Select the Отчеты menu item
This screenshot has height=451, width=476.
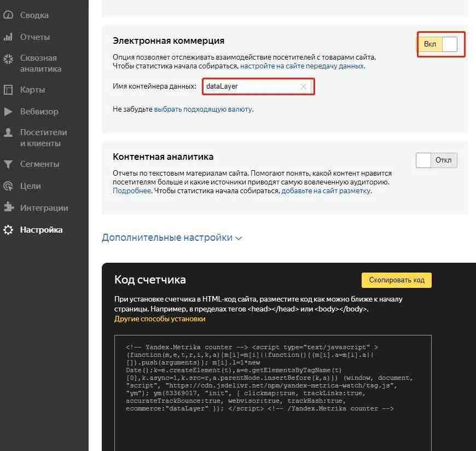[x=35, y=37]
